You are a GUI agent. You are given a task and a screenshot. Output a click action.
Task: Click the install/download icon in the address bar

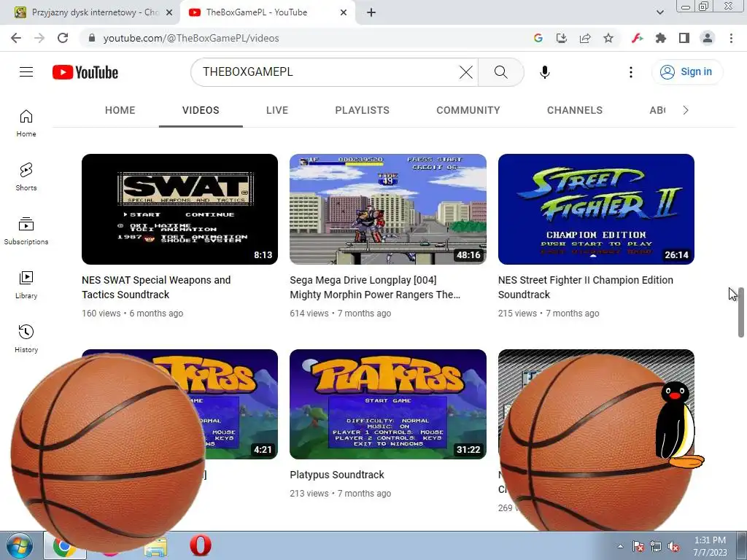562,38
